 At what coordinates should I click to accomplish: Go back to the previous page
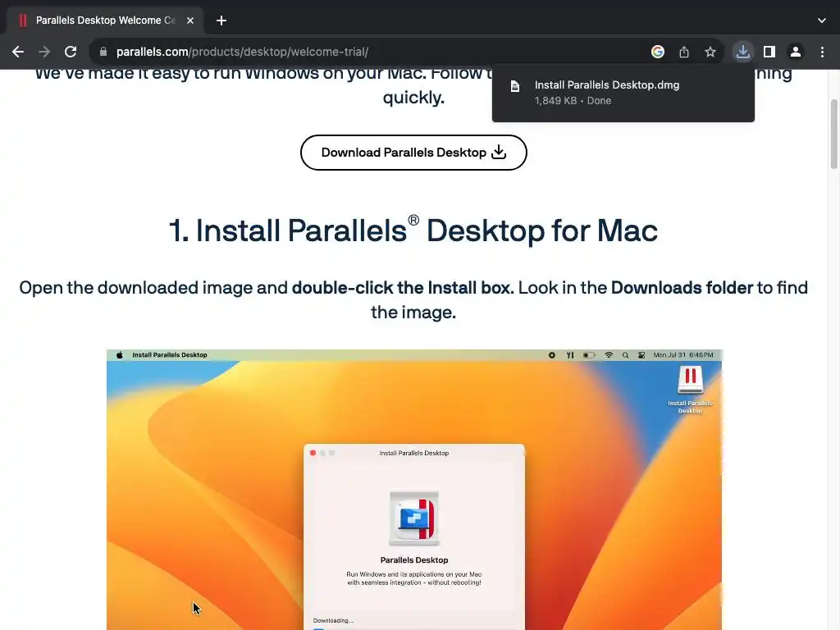(x=18, y=52)
